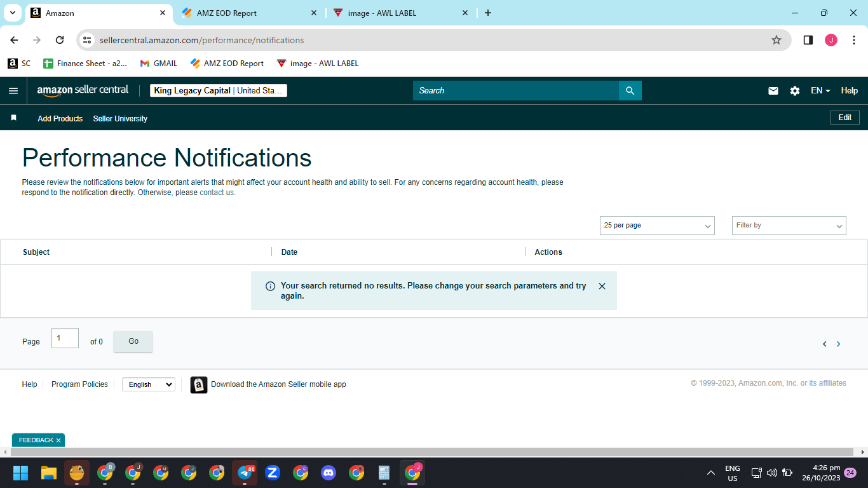This screenshot has height=488, width=868.
Task: Reload the current page
Action: (x=60, y=40)
